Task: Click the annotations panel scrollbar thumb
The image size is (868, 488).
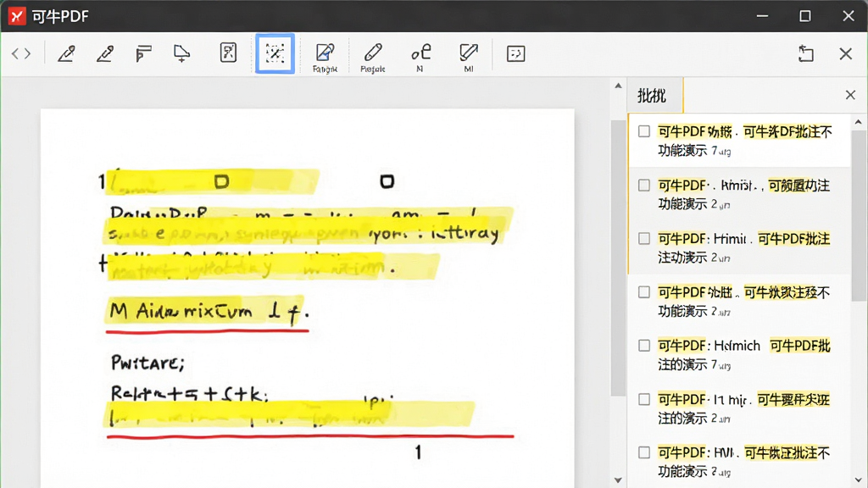Action: [x=859, y=216]
